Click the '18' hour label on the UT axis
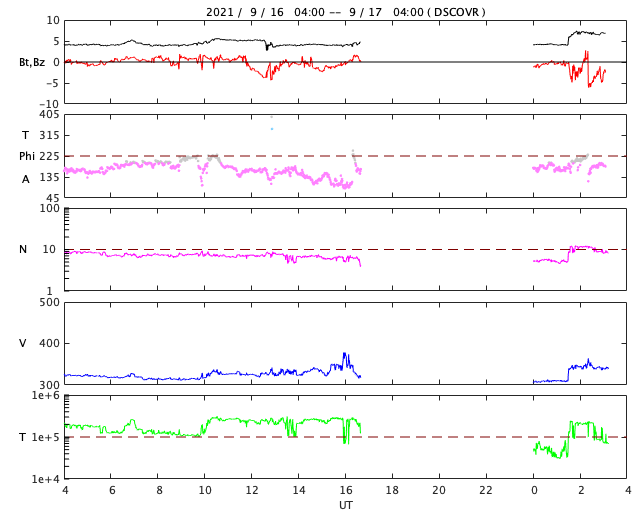640x512 pixels. tap(392, 490)
